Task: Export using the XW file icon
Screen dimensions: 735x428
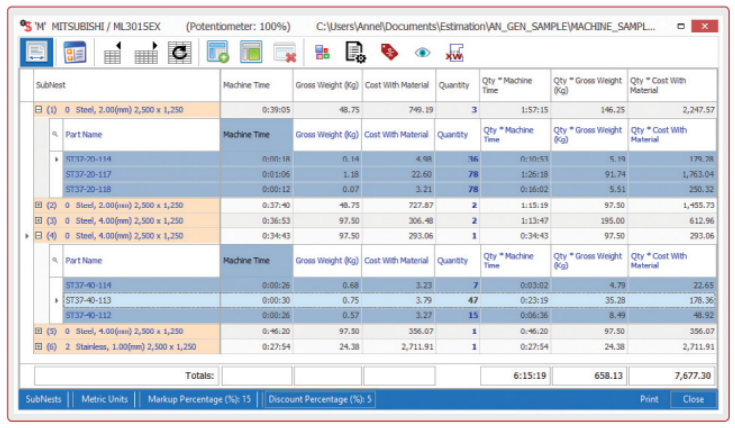Action: pyautogui.click(x=455, y=52)
